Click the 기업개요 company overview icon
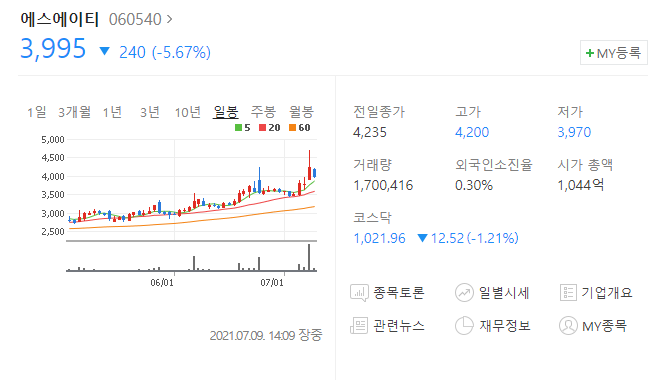Image resolution: width=662 pixels, height=380 pixels. [568, 293]
